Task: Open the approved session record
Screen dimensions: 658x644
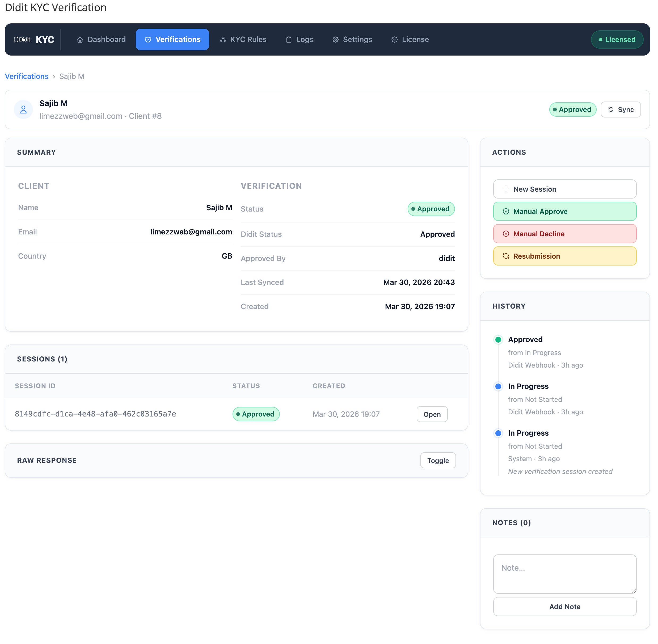Action: [432, 414]
